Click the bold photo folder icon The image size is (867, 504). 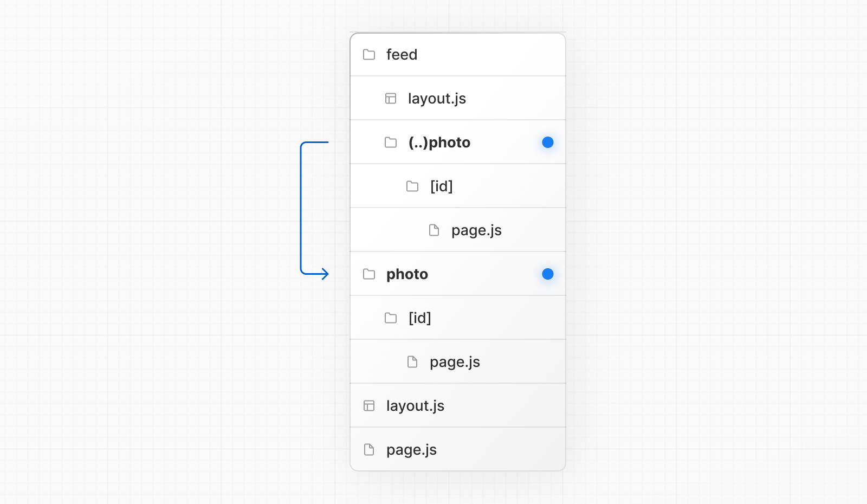[x=369, y=274]
